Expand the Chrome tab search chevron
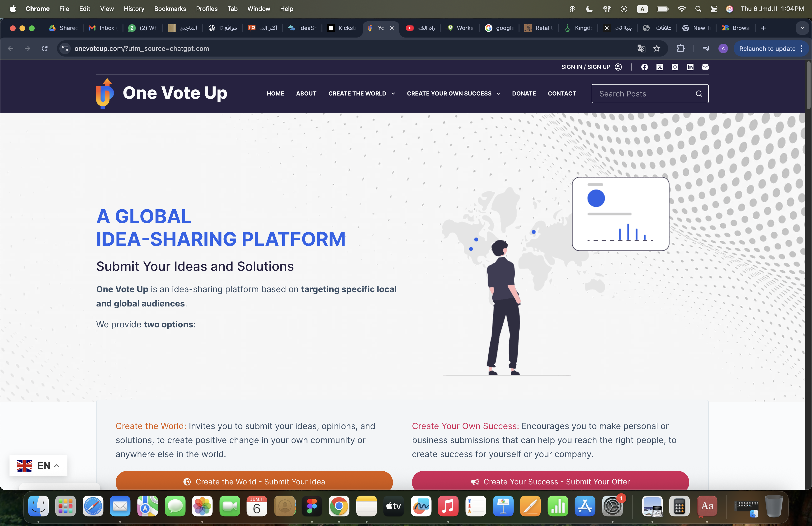Screen dimensions: 812x526 (x=802, y=28)
